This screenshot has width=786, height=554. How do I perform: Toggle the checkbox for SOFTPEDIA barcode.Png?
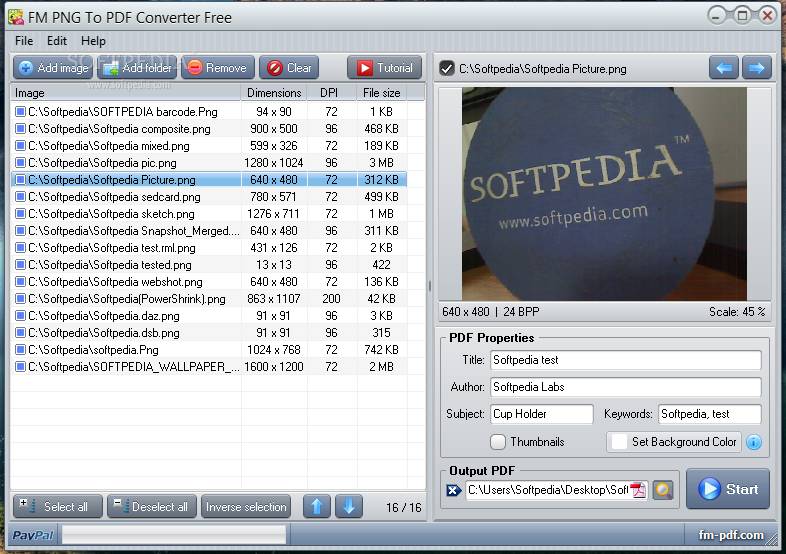20,111
